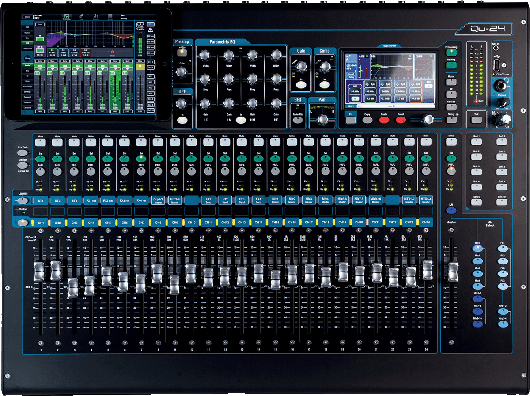The height and width of the screenshot is (396, 530).
Task: Open the Routing screen with its green key
Action: click(x=451, y=65)
